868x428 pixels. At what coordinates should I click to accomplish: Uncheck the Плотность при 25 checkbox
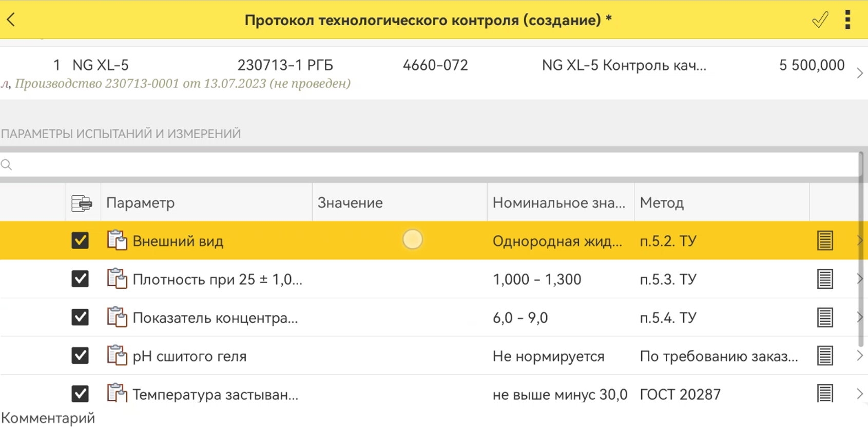pyautogui.click(x=80, y=279)
